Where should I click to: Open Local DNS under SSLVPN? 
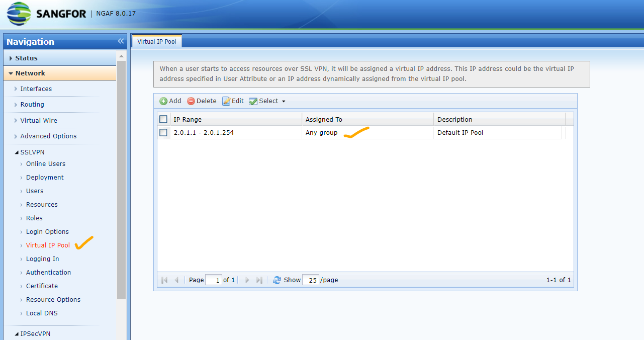coord(42,313)
